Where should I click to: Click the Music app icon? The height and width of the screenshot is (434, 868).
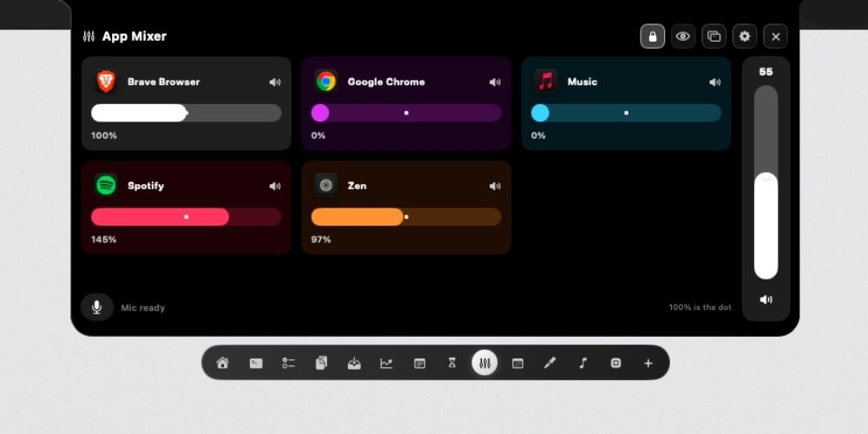(546, 82)
